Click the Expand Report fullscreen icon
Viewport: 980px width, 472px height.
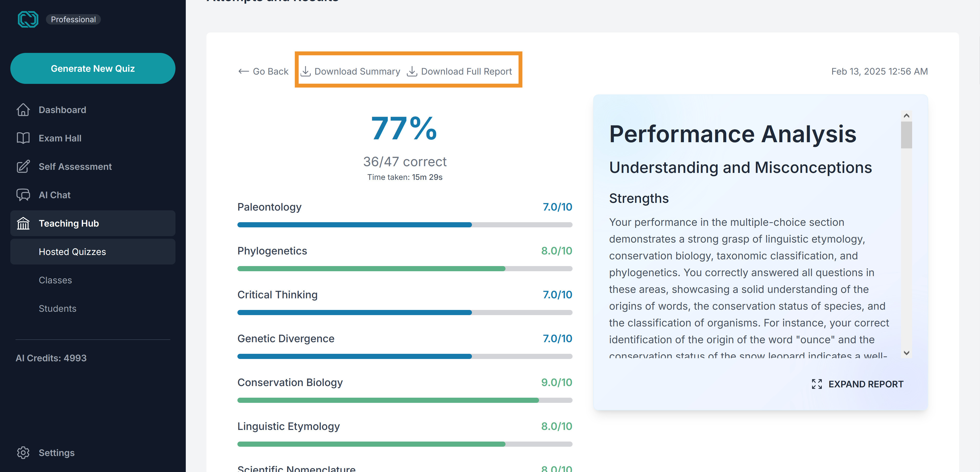(x=817, y=384)
